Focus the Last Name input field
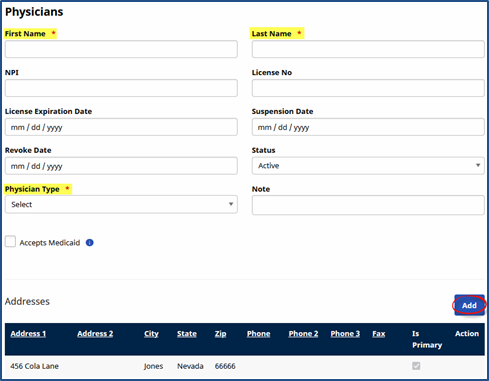The width and height of the screenshot is (489, 381). point(368,49)
